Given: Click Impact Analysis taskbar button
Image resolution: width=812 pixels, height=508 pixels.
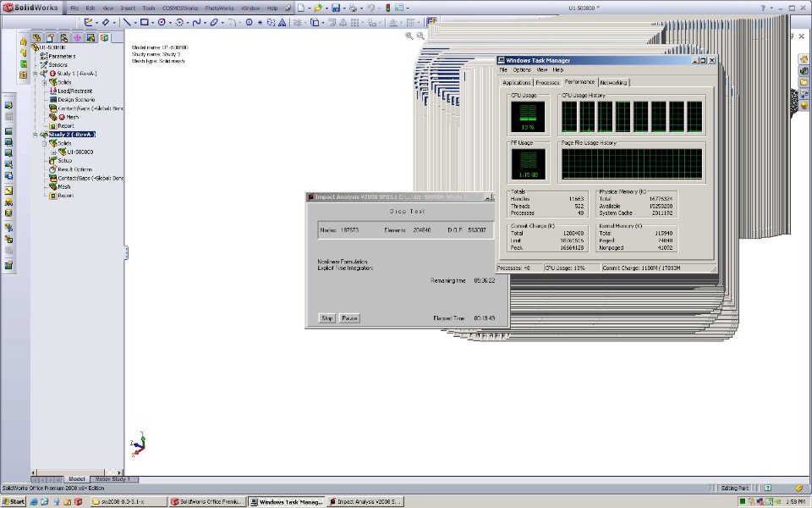Looking at the screenshot, I should click(366, 502).
